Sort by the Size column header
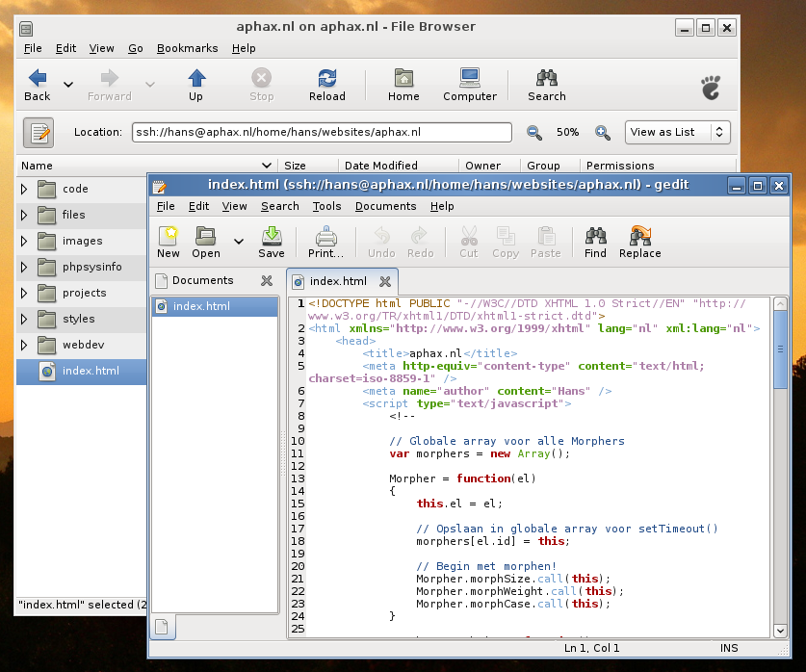Image resolution: width=806 pixels, height=672 pixels. click(x=308, y=166)
